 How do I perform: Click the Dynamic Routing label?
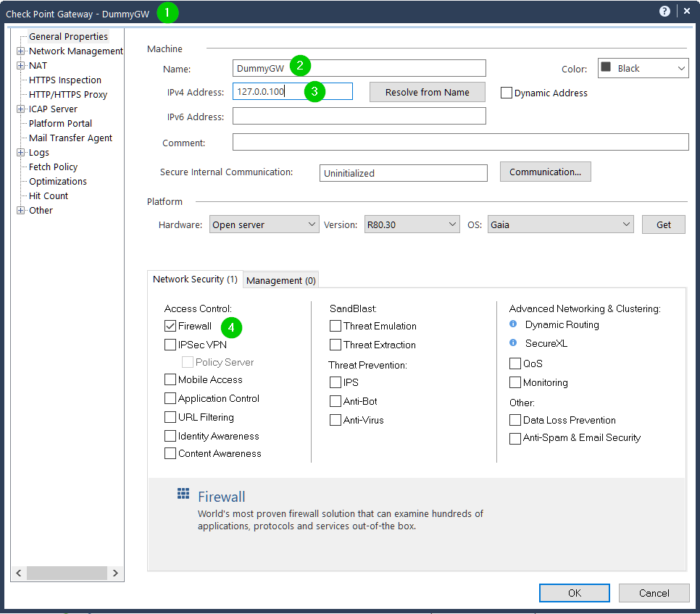point(562,324)
